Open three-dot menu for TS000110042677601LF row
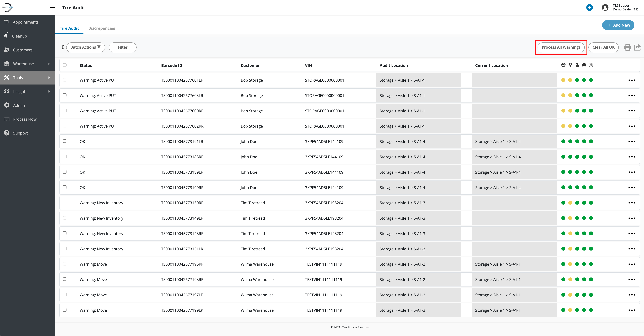 pos(632,80)
